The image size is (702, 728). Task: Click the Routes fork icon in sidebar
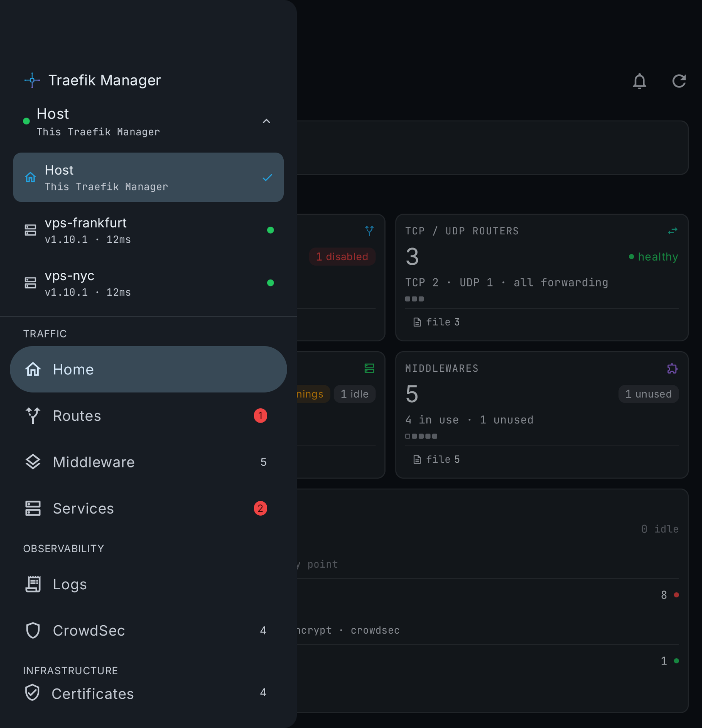(x=33, y=416)
